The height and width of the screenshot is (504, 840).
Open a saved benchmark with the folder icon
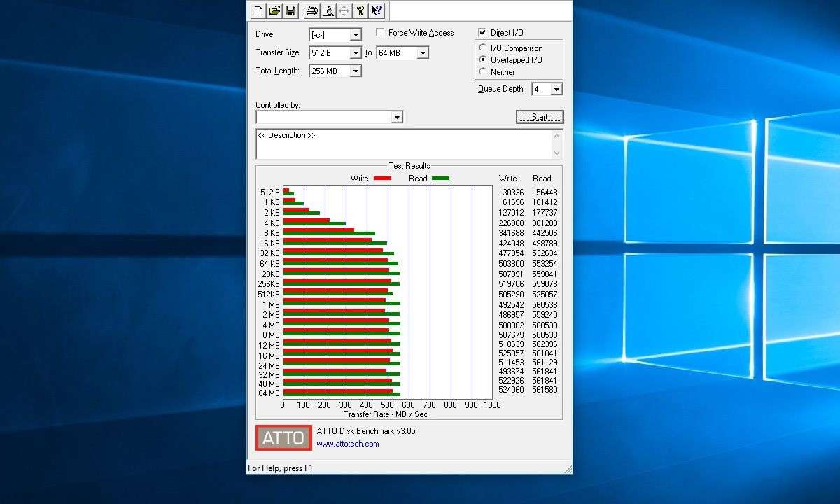click(274, 10)
